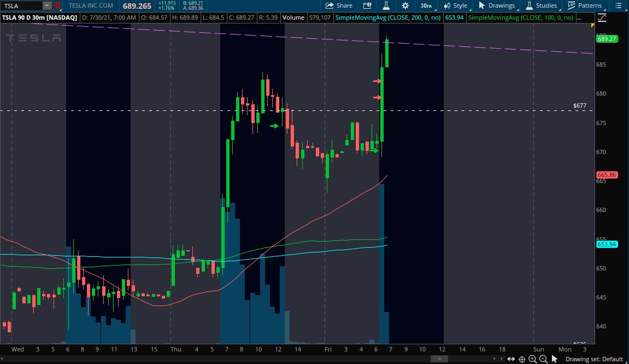
Task: Click the +1.76% change value
Action: click(x=167, y=8)
